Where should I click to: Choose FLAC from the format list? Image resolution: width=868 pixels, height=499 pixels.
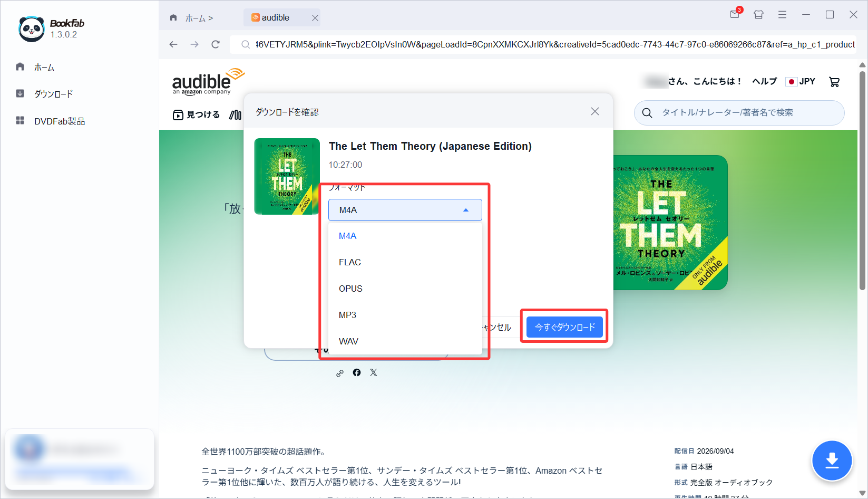tap(405, 262)
